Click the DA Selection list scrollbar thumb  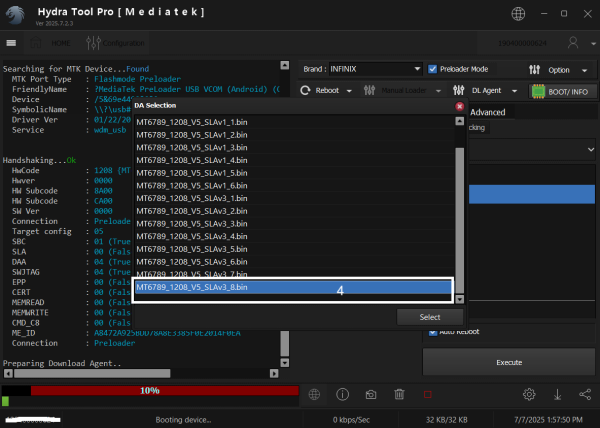coord(460,220)
